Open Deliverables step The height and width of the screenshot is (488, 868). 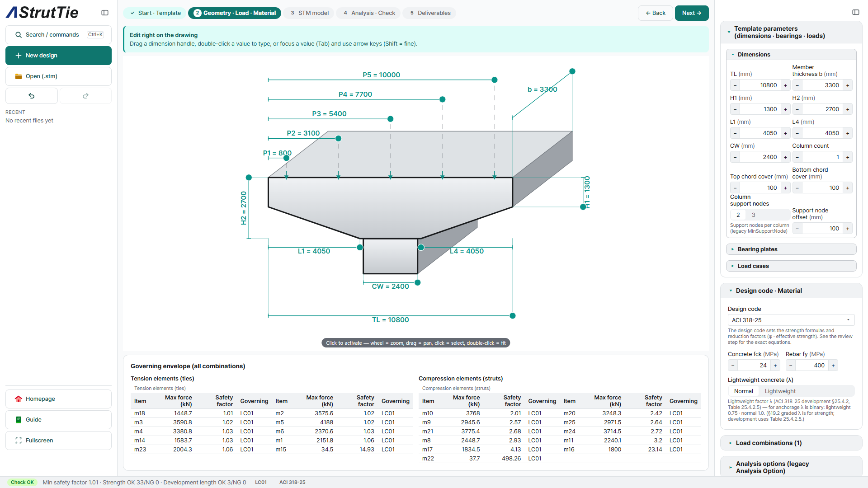click(430, 13)
